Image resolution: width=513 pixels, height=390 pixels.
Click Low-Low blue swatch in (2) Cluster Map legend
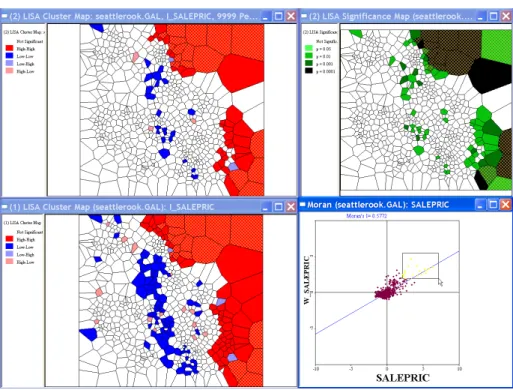[x=9, y=56]
